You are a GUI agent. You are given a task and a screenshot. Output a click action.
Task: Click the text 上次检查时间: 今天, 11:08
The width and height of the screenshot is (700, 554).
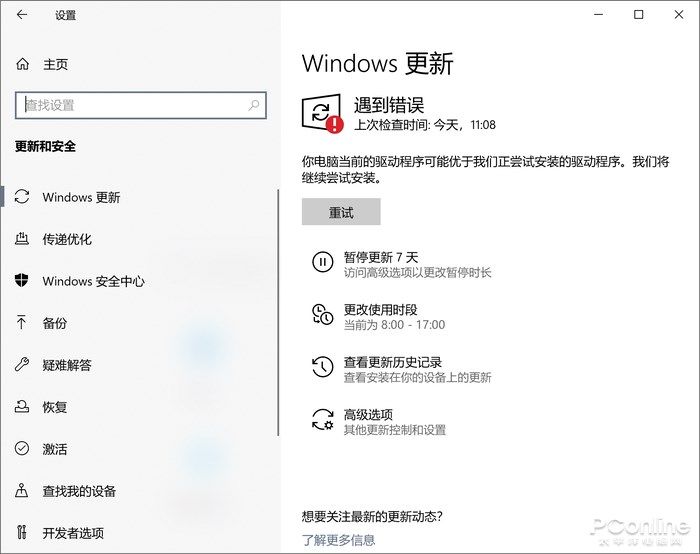pyautogui.click(x=425, y=125)
